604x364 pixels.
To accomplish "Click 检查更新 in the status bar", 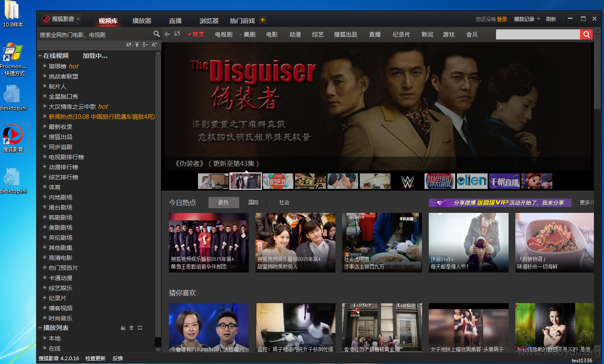I will tap(95, 359).
